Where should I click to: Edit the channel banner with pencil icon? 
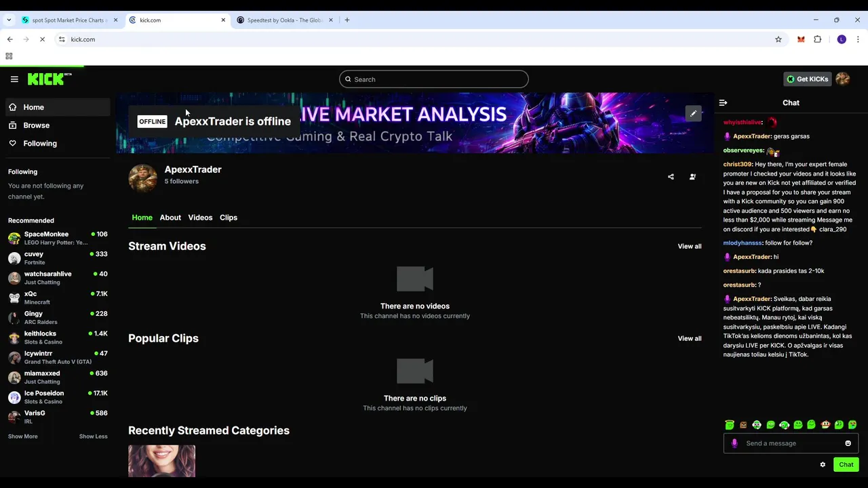(693, 114)
